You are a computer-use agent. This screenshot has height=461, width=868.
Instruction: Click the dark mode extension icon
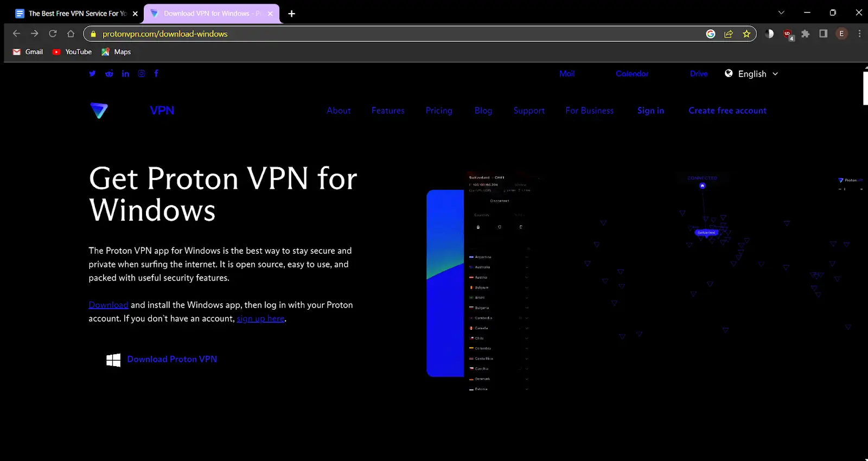(x=769, y=34)
